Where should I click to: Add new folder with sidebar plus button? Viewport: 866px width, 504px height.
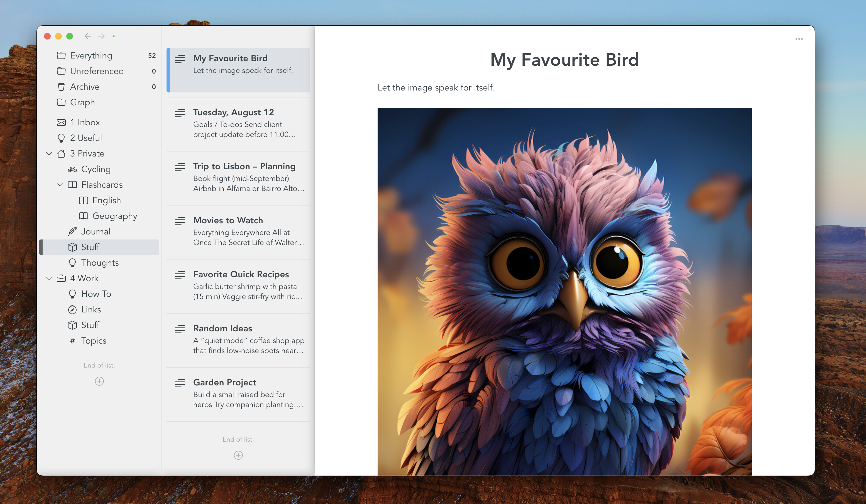99,381
